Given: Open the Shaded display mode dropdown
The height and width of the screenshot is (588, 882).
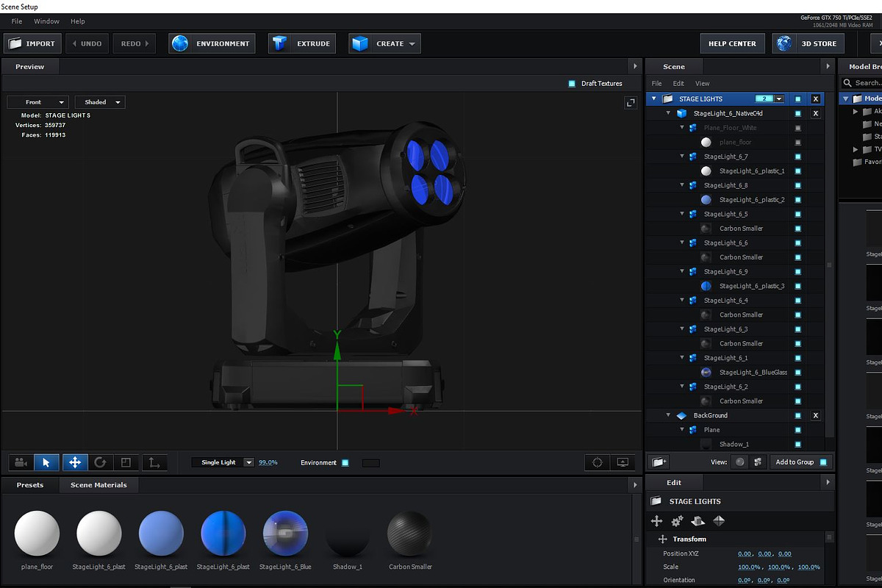Looking at the screenshot, I should coord(100,102).
